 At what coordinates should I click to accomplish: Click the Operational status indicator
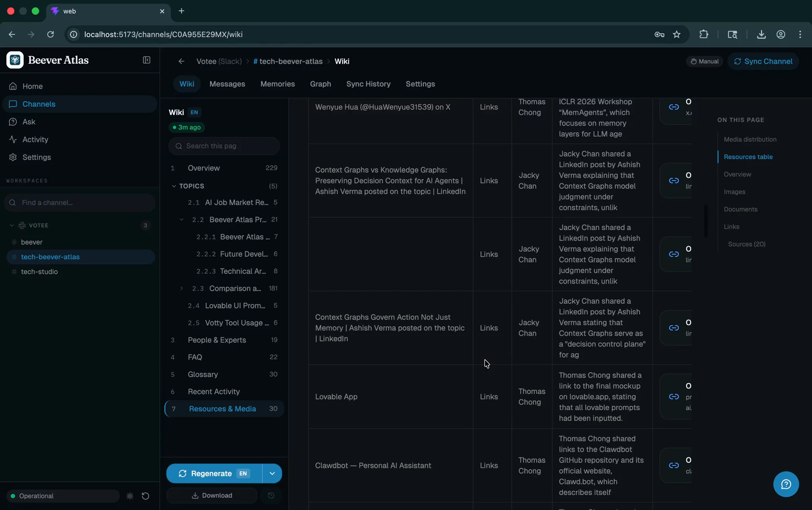pos(63,496)
